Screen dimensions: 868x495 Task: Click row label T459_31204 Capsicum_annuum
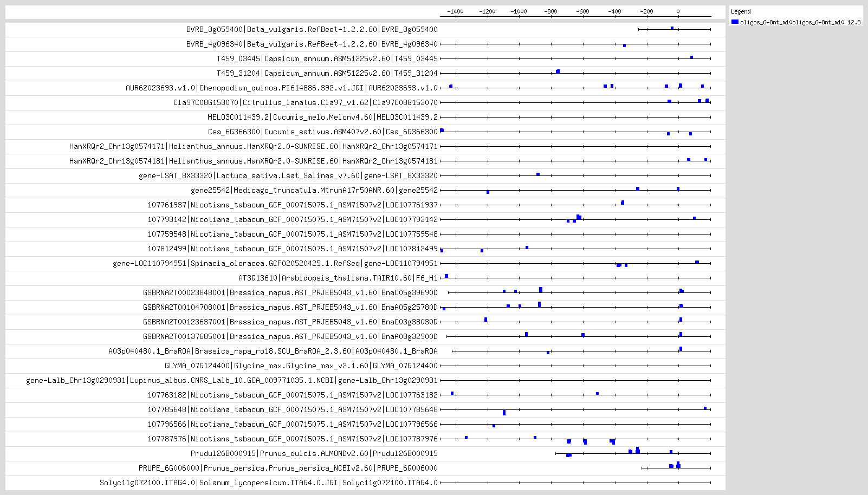(327, 73)
